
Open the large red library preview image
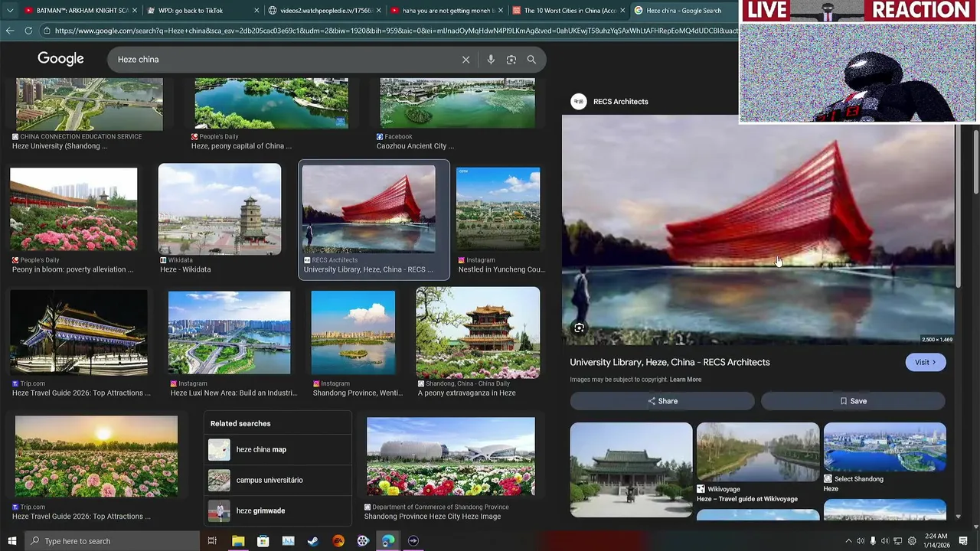coord(759,230)
